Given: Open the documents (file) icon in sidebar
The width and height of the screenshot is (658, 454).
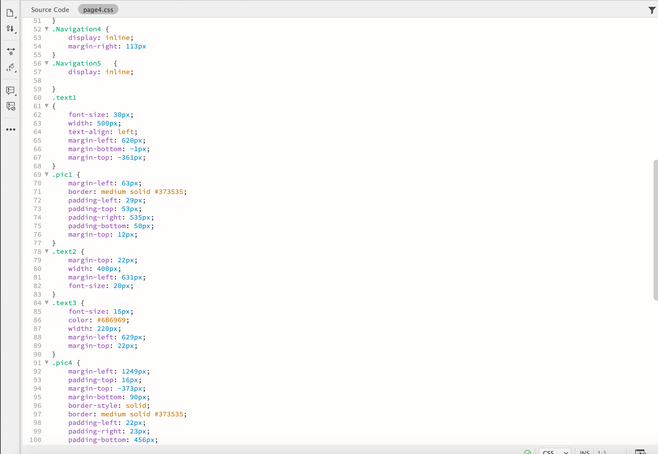Looking at the screenshot, I should click(10, 13).
